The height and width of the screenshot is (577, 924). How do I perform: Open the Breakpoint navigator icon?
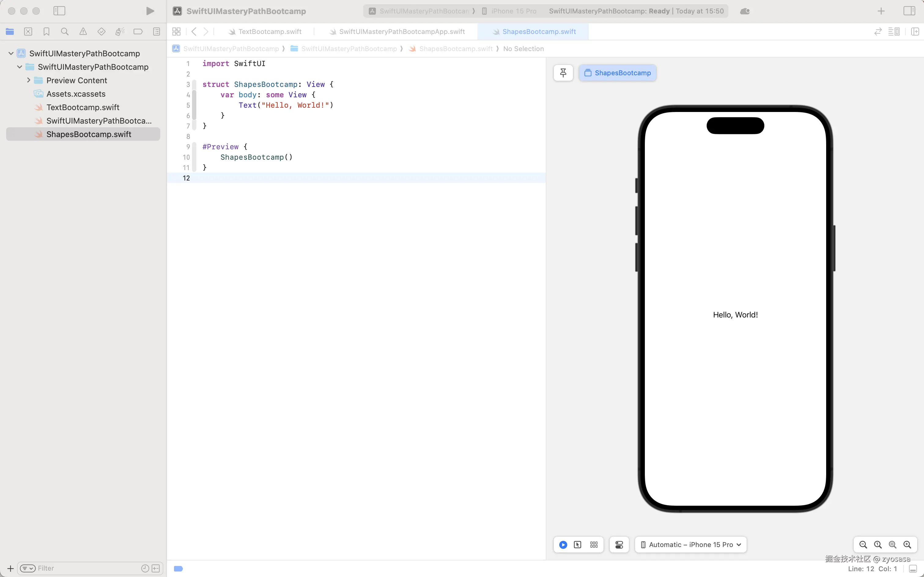pos(138,32)
